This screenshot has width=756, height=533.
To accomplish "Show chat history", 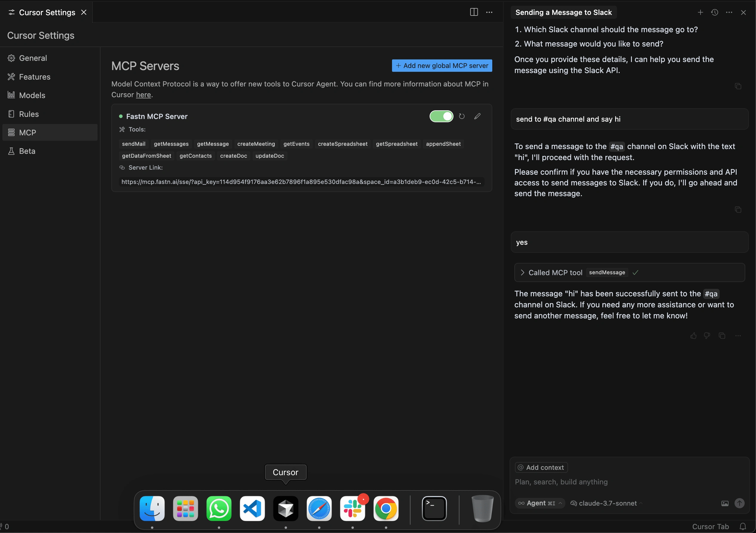I will (x=715, y=12).
